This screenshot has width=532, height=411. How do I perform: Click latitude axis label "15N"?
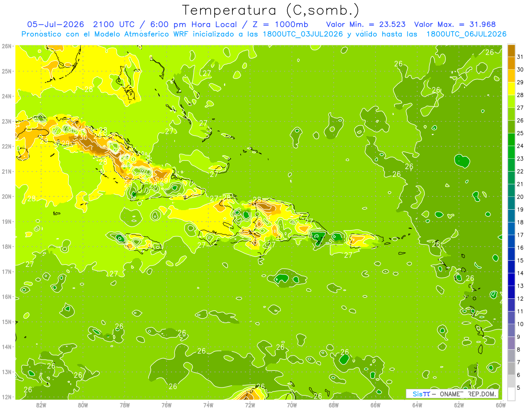7,321
